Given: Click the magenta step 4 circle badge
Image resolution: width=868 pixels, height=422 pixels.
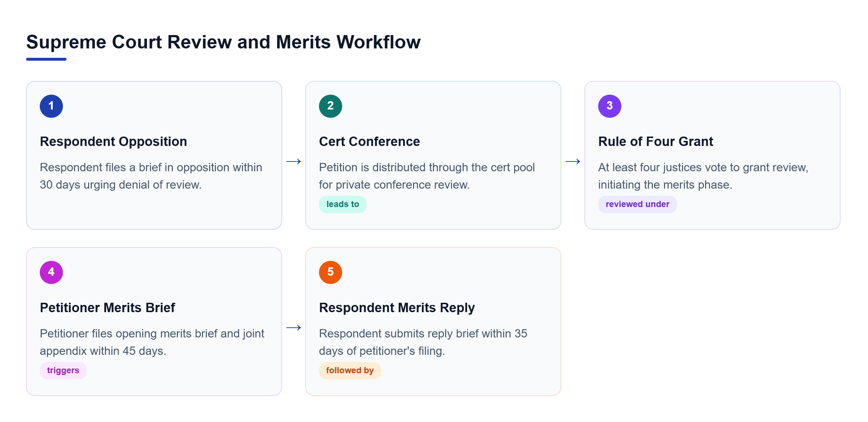Looking at the screenshot, I should 51,272.
